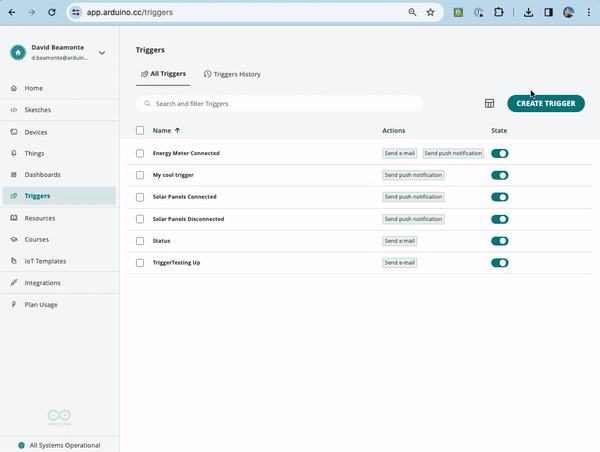Disable the Energy Meter Connected trigger toggle
600x452 pixels.
pyautogui.click(x=500, y=153)
